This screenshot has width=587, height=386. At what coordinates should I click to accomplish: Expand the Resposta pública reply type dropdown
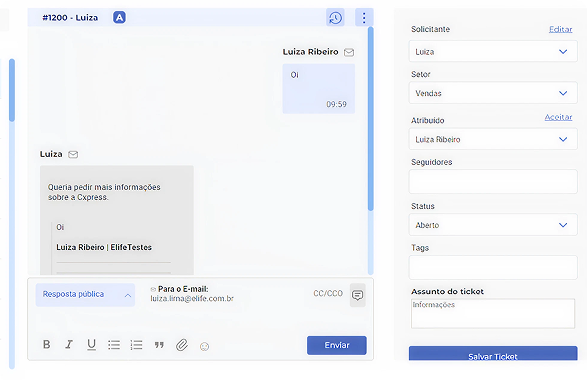[85, 295]
